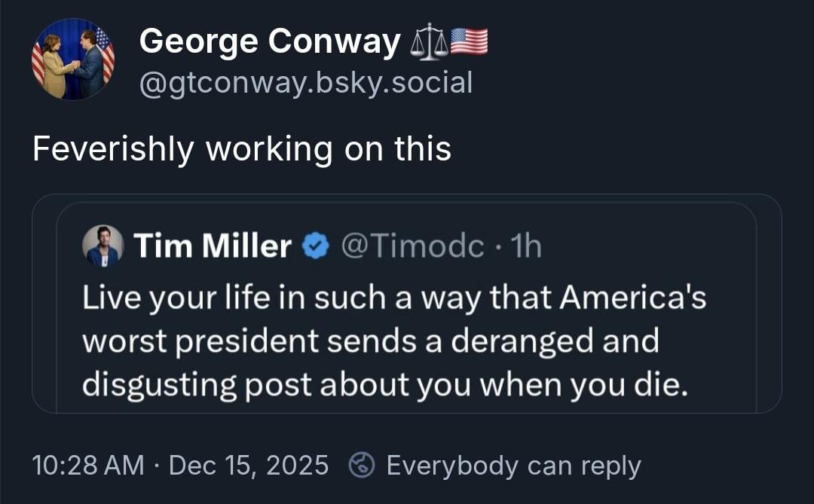814x504 pixels.
Task: Click the word "Feverishly" in the post
Action: tap(113, 148)
